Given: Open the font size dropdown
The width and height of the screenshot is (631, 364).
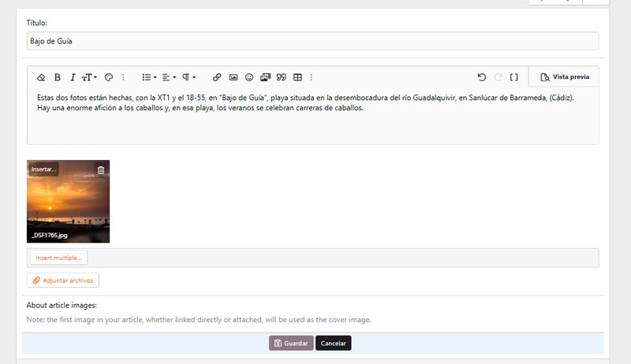Looking at the screenshot, I should tap(89, 77).
